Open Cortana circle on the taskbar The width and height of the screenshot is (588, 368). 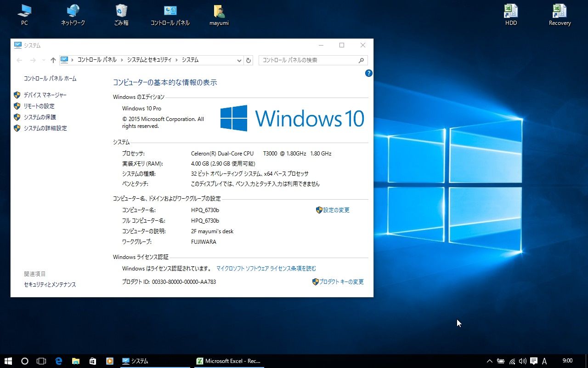(x=25, y=361)
